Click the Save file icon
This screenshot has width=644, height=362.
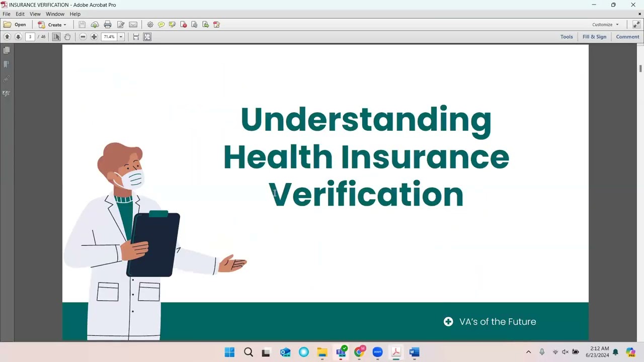pos(82,25)
